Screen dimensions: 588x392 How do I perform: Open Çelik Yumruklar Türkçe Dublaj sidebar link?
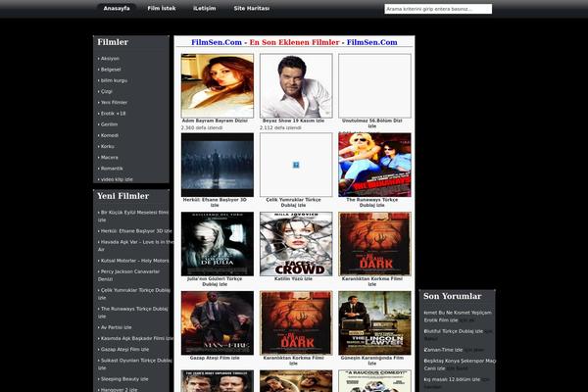(134, 294)
